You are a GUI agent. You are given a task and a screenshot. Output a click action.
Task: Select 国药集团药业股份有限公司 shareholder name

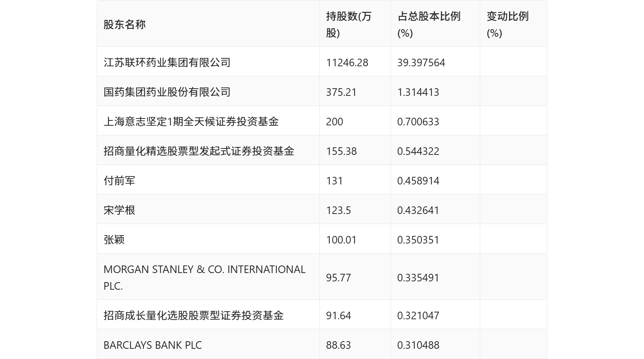167,92
